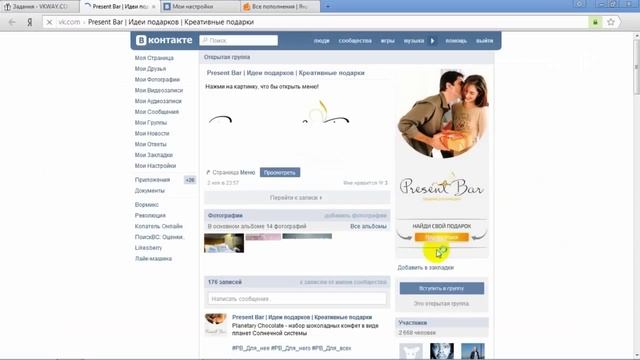Click the 'Написать сообщение' wall input
This screenshot has height=360, width=640.
[x=297, y=299]
